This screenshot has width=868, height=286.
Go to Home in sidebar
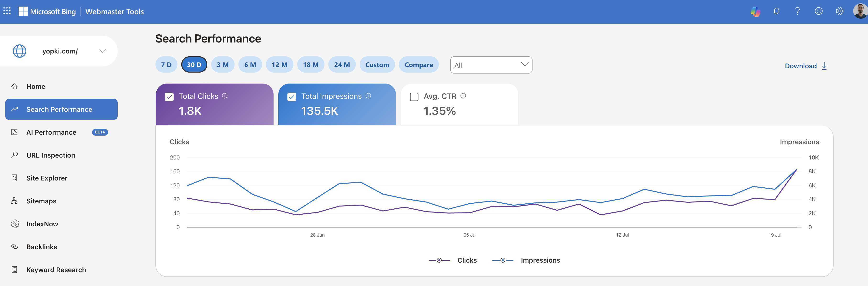coord(61,86)
